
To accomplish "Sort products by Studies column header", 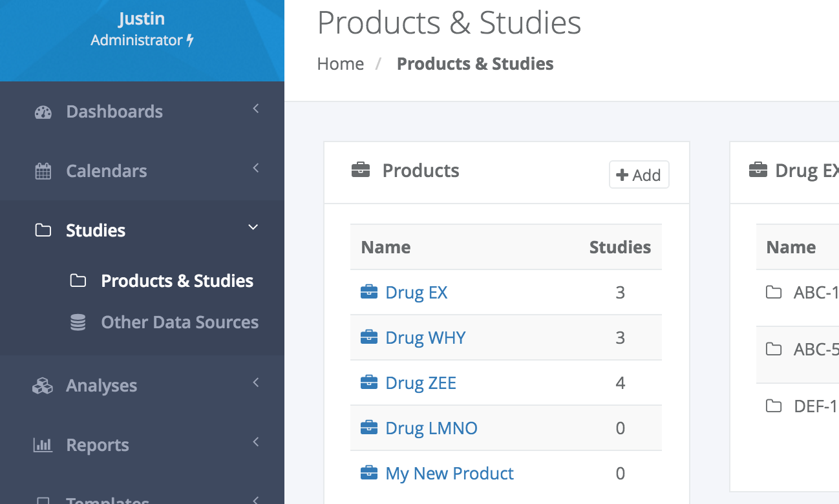I will click(620, 247).
